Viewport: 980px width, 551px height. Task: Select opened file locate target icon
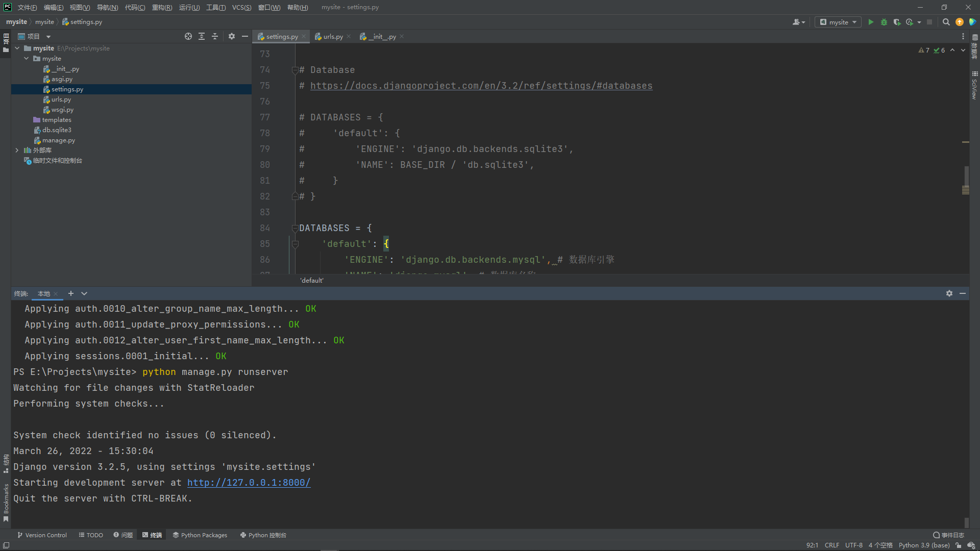(x=188, y=36)
